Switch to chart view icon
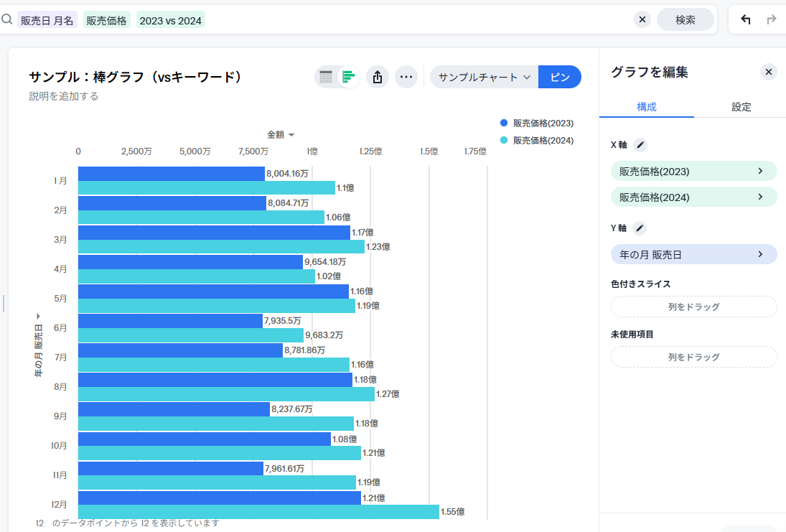 [348, 77]
